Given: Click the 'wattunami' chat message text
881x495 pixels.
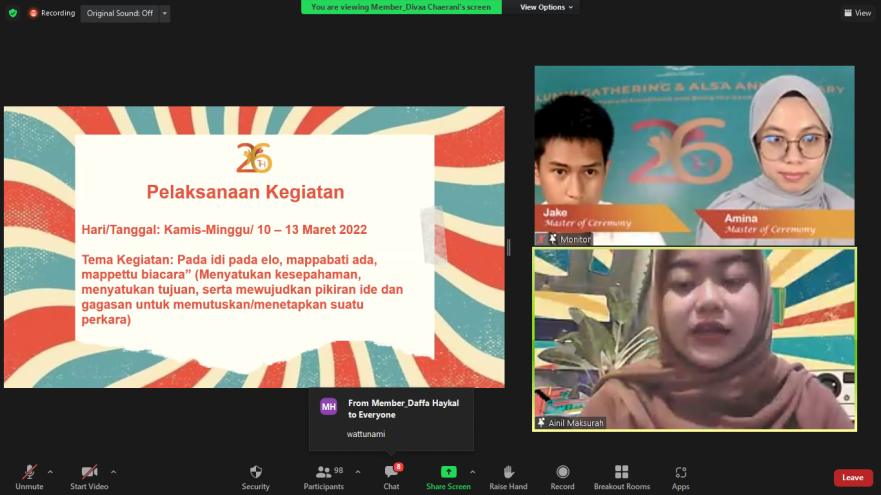Looking at the screenshot, I should coord(366,434).
